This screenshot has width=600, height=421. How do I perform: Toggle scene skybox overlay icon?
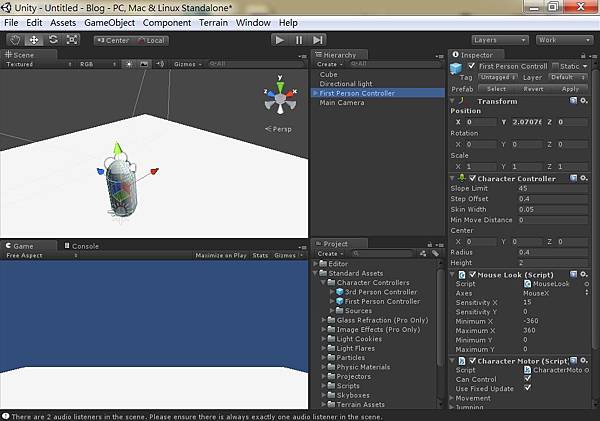click(144, 64)
